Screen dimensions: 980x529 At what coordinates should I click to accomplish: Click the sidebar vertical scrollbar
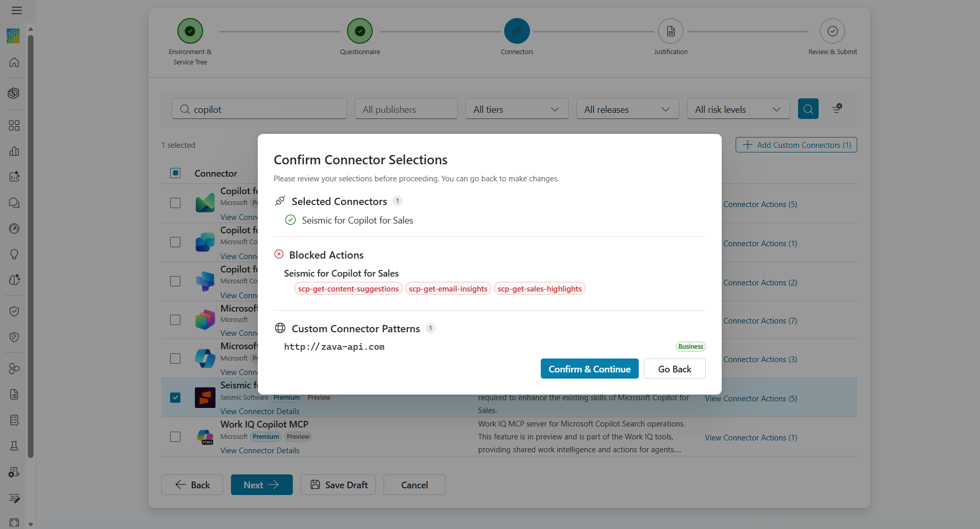[x=30, y=246]
